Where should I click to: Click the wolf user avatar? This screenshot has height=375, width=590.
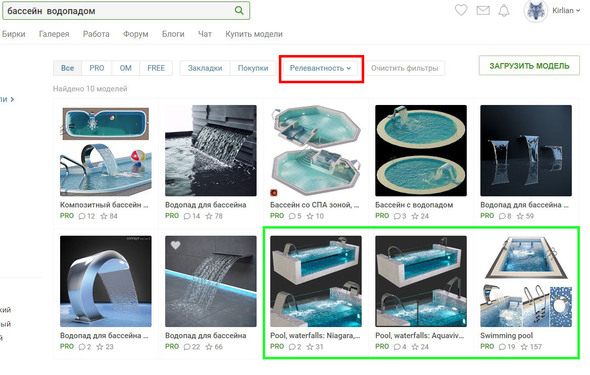535,11
